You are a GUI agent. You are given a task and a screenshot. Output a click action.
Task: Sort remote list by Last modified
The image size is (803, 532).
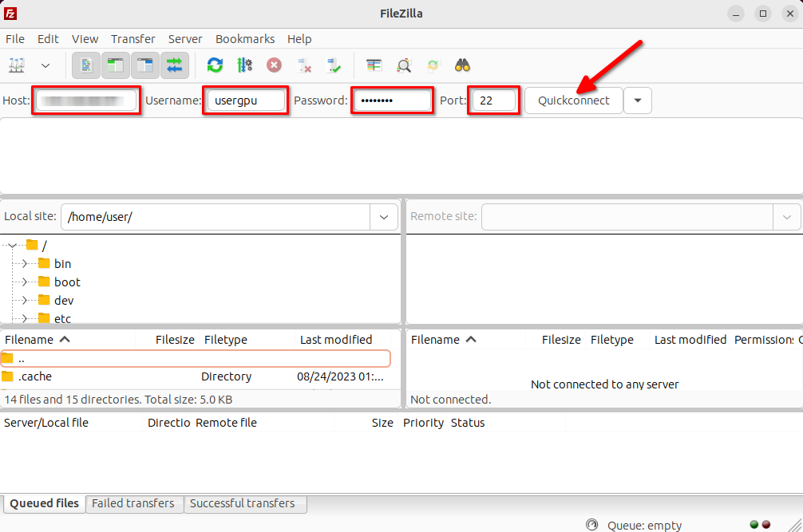[690, 340]
